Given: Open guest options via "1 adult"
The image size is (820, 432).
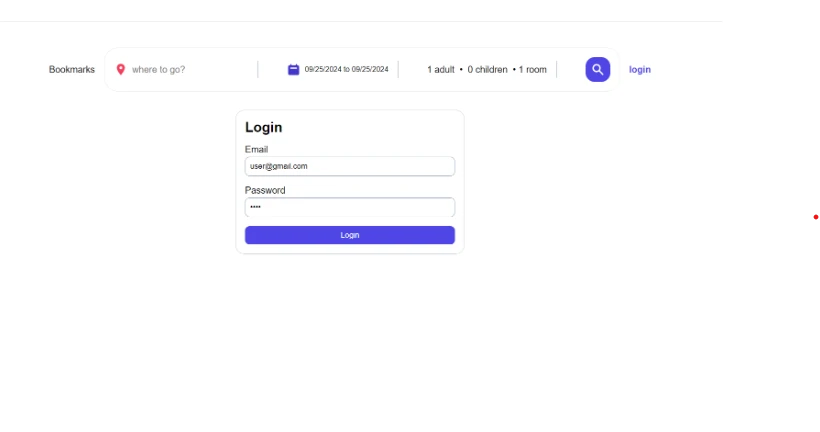Looking at the screenshot, I should [x=441, y=70].
